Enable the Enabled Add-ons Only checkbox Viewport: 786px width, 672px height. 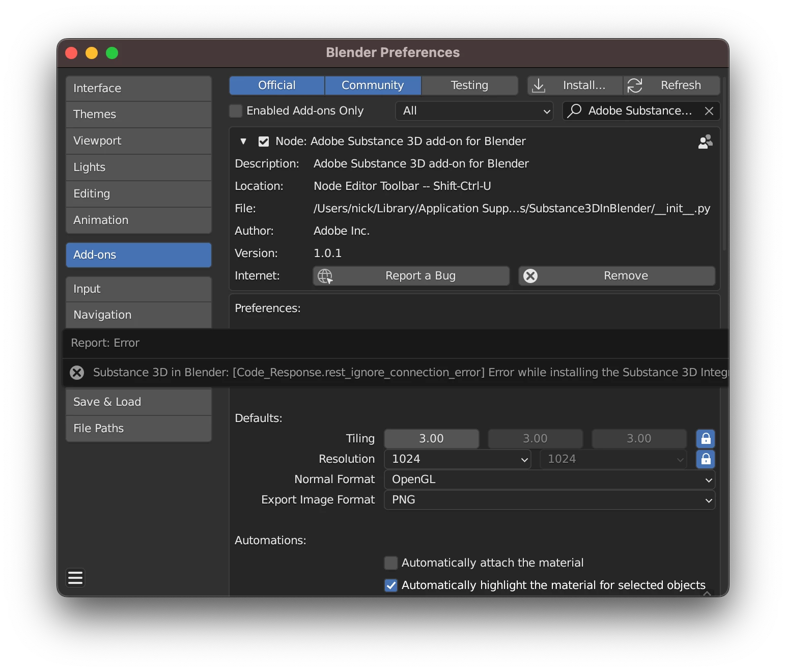pos(236,111)
